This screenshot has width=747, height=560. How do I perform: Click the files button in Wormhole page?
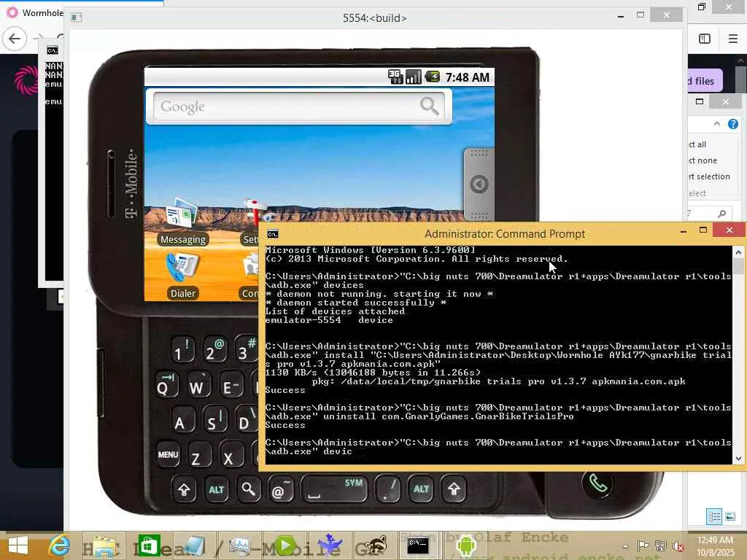tap(705, 81)
